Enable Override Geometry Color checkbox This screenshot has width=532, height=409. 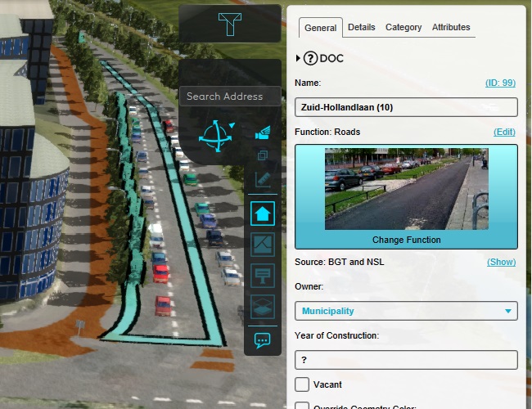tap(302, 406)
